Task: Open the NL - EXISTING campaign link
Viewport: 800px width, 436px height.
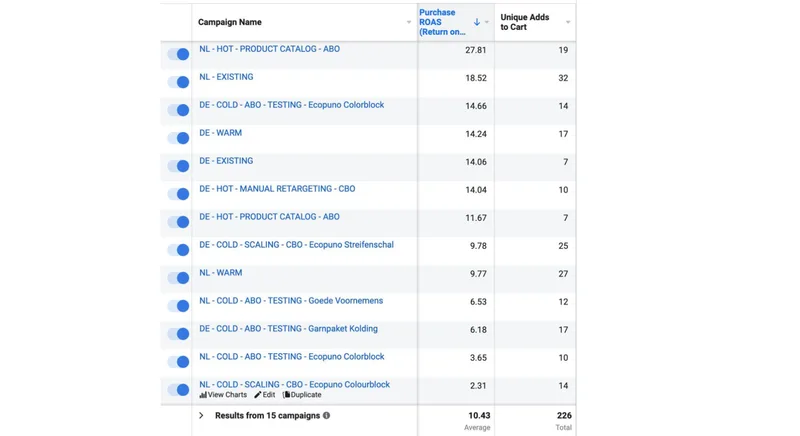Action: click(x=226, y=77)
